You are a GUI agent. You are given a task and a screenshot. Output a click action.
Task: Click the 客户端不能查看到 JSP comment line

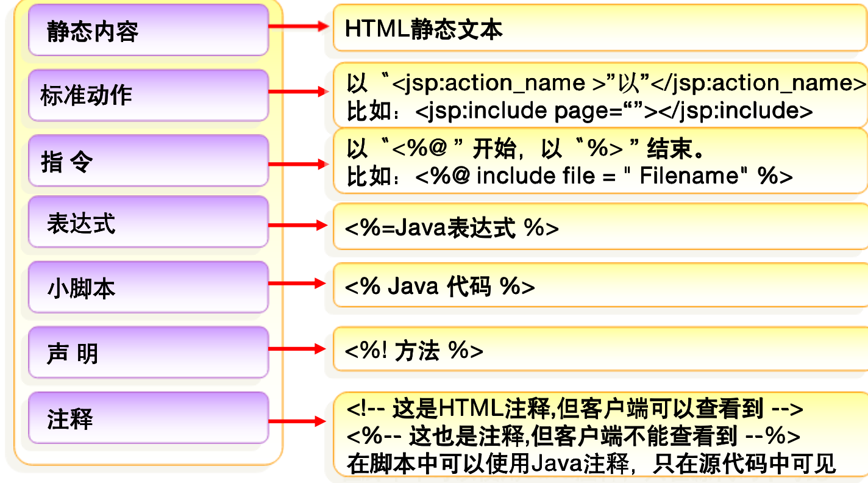tap(574, 437)
